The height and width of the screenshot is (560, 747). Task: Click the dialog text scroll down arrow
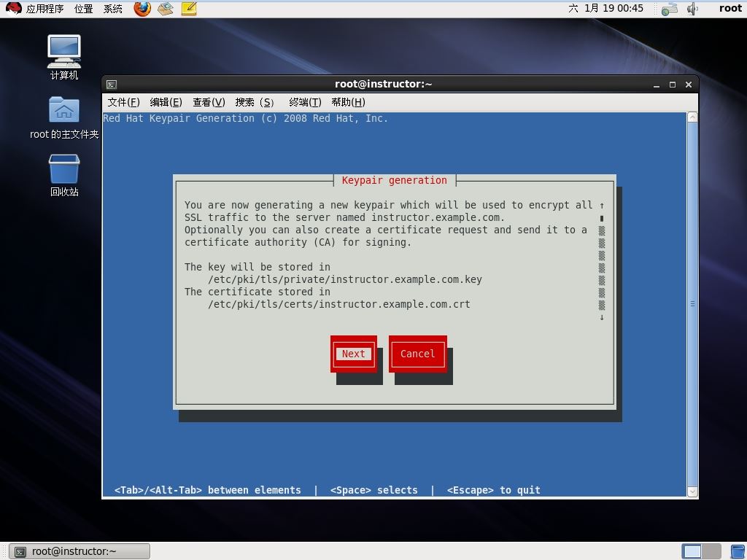tap(602, 317)
